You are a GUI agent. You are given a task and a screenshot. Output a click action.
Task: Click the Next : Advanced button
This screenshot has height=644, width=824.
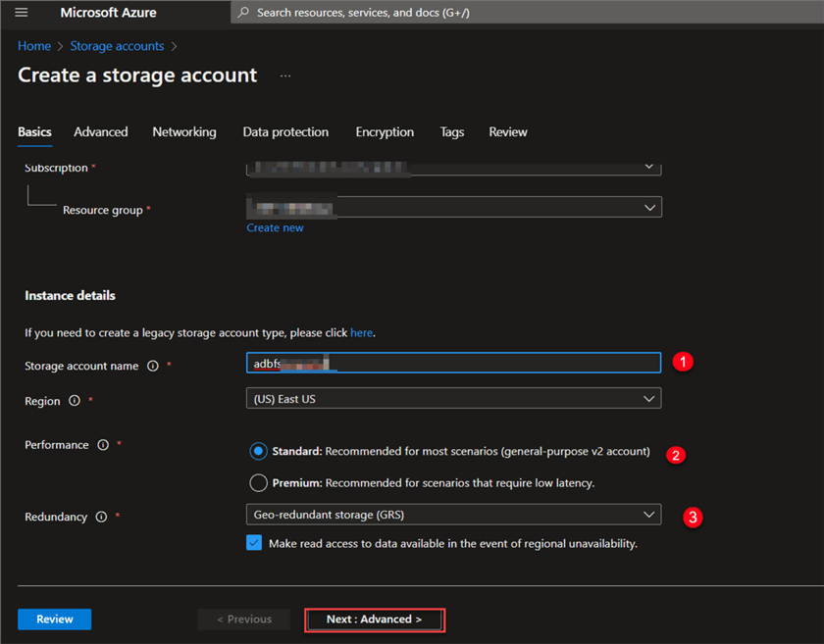[374, 619]
